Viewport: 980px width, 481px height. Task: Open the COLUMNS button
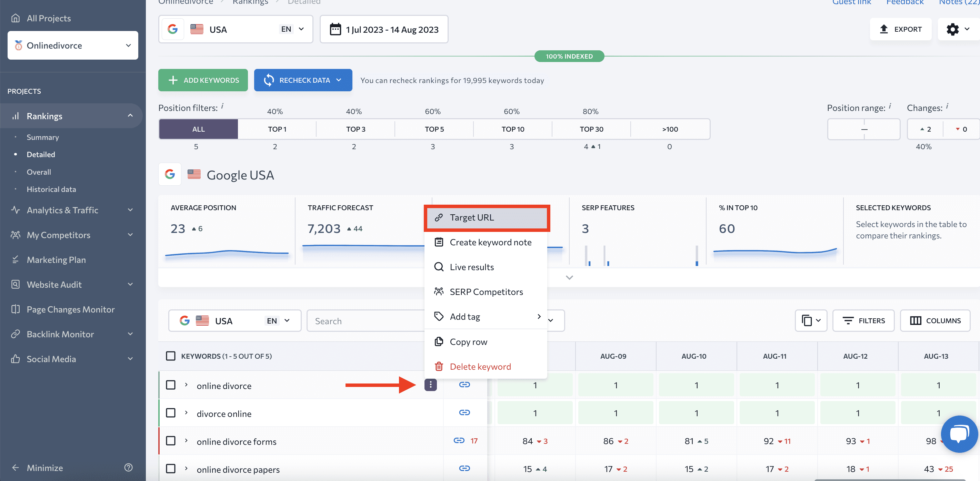pyautogui.click(x=935, y=320)
